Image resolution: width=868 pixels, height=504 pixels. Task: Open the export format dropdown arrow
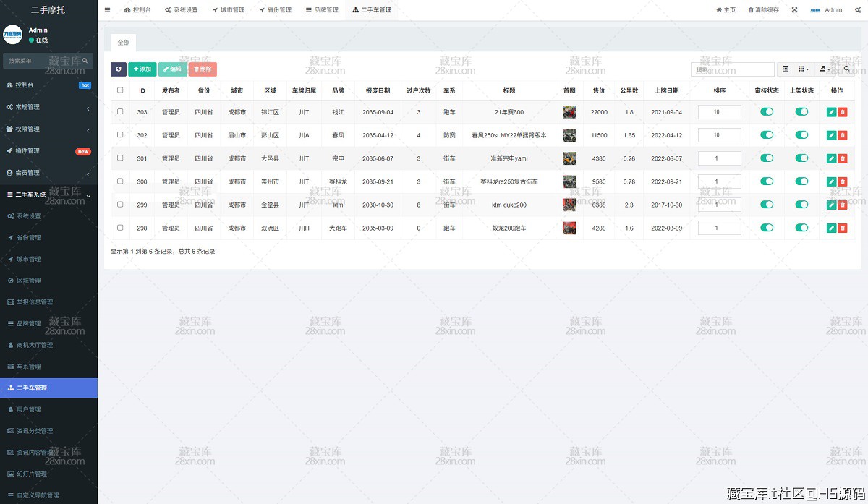click(x=828, y=69)
